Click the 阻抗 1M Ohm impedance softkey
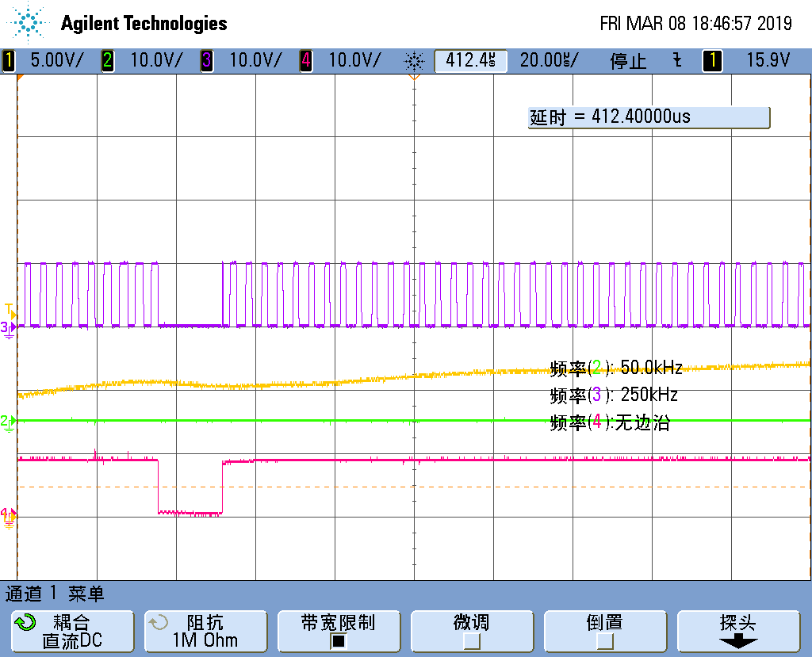The width and height of the screenshot is (812, 657). (x=205, y=631)
